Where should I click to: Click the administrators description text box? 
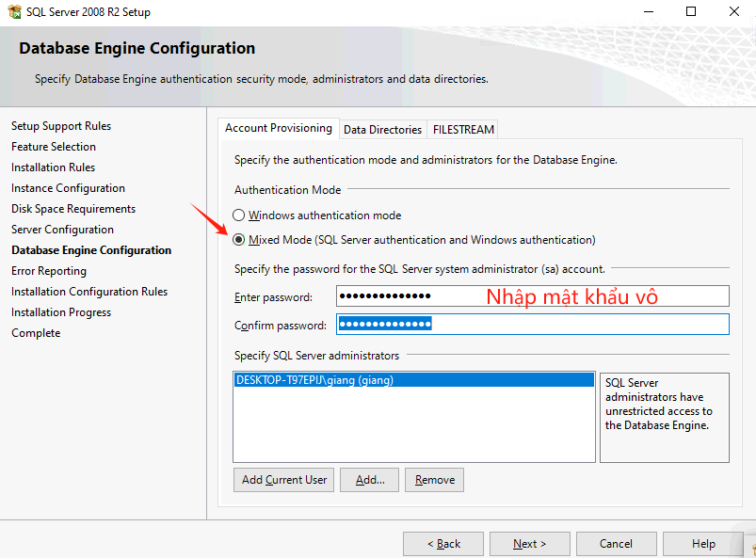tap(665, 417)
